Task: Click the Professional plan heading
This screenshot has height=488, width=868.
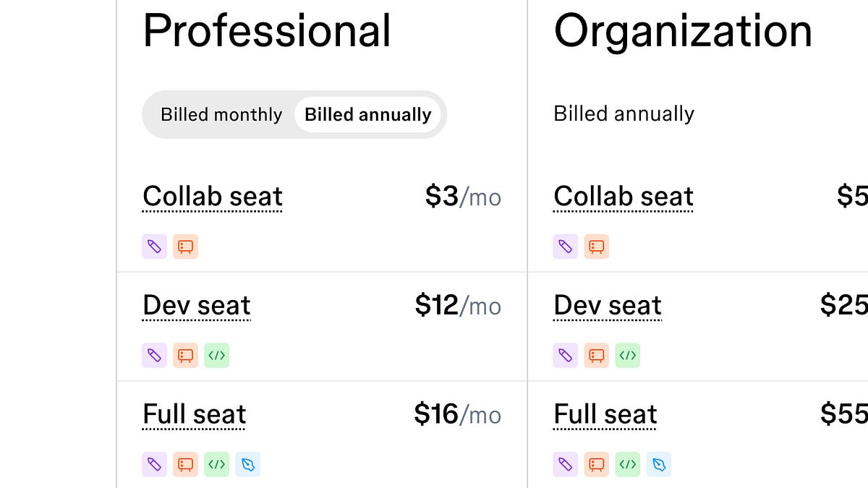Action: [x=268, y=30]
